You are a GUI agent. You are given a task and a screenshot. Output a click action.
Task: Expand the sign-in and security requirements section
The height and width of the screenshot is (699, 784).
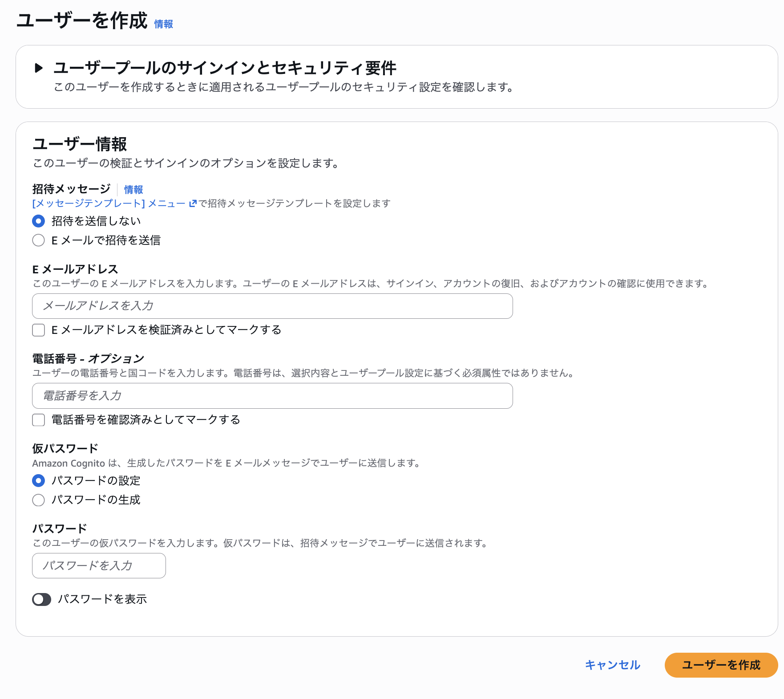click(39, 68)
